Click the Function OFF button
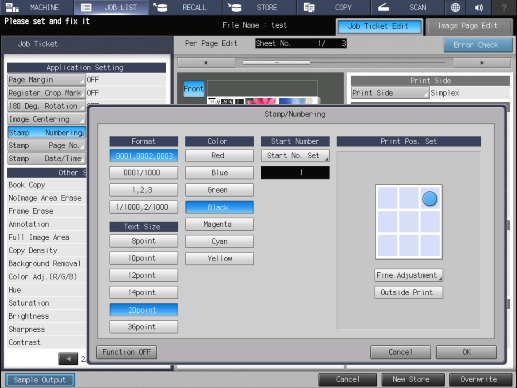Screen dimensions: 517x388 pos(126,352)
